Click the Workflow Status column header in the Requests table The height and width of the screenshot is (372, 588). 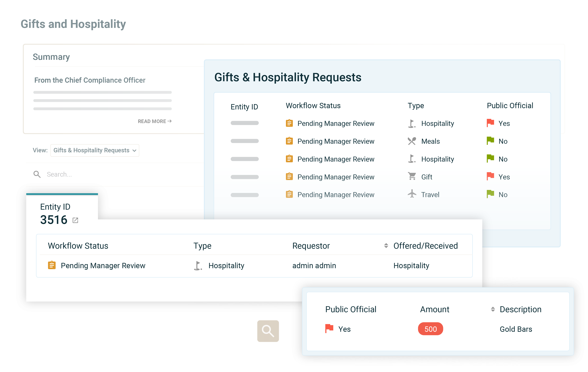(313, 106)
